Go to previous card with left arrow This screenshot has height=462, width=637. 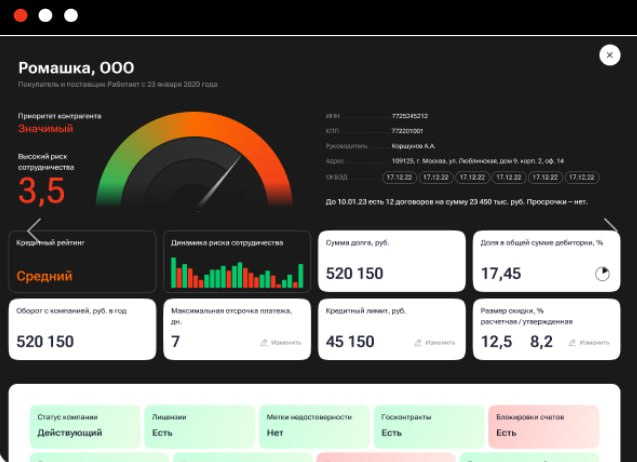click(34, 230)
